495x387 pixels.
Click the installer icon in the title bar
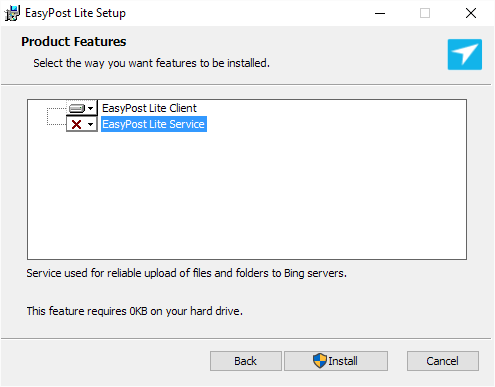click(x=12, y=13)
